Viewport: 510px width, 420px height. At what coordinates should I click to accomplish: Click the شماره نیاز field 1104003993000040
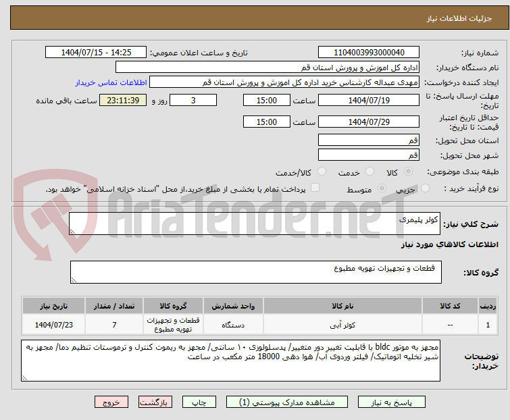pos(369,53)
